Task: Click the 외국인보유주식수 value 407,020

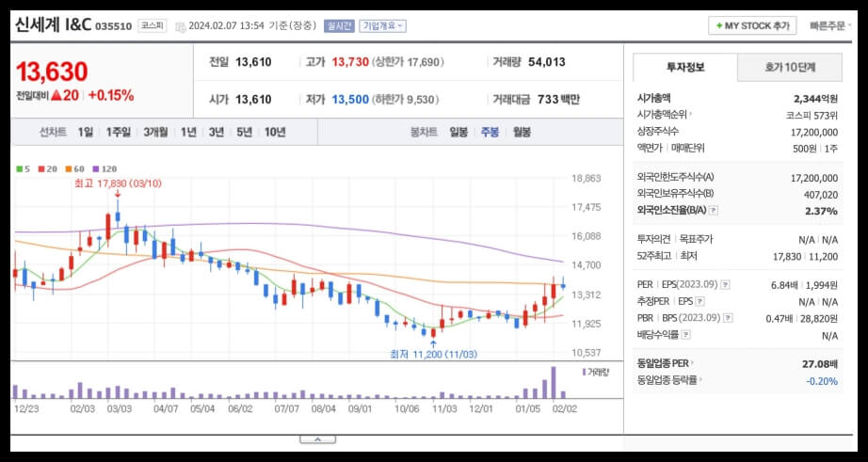Action: pyautogui.click(x=820, y=195)
